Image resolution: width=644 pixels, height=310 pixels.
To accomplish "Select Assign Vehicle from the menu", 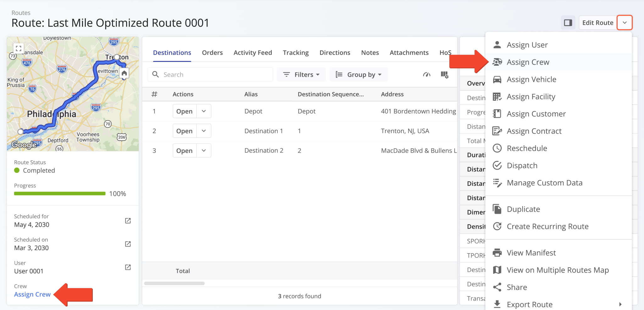I will (531, 79).
